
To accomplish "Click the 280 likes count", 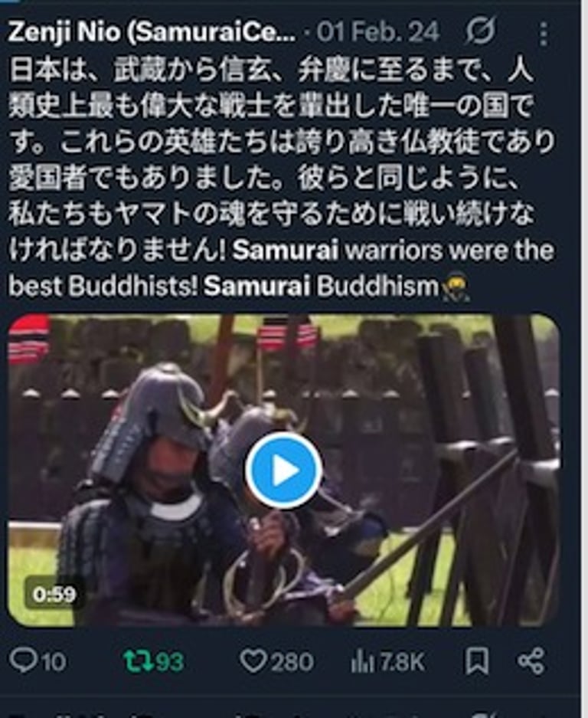I will click(291, 662).
